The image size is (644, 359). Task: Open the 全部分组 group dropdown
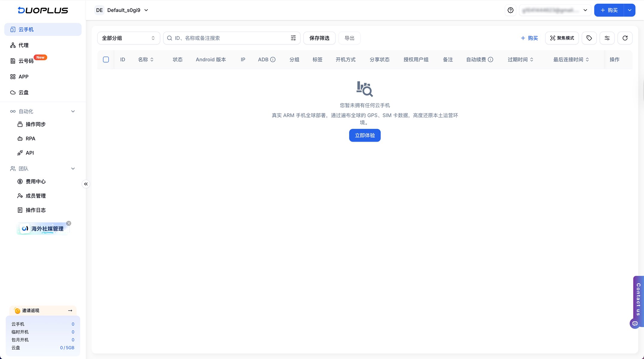pyautogui.click(x=129, y=38)
